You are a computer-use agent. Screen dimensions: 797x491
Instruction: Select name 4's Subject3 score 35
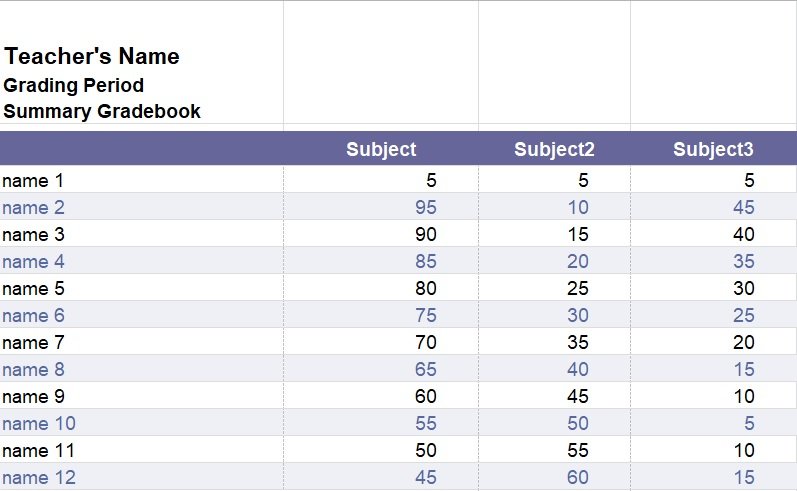click(744, 261)
